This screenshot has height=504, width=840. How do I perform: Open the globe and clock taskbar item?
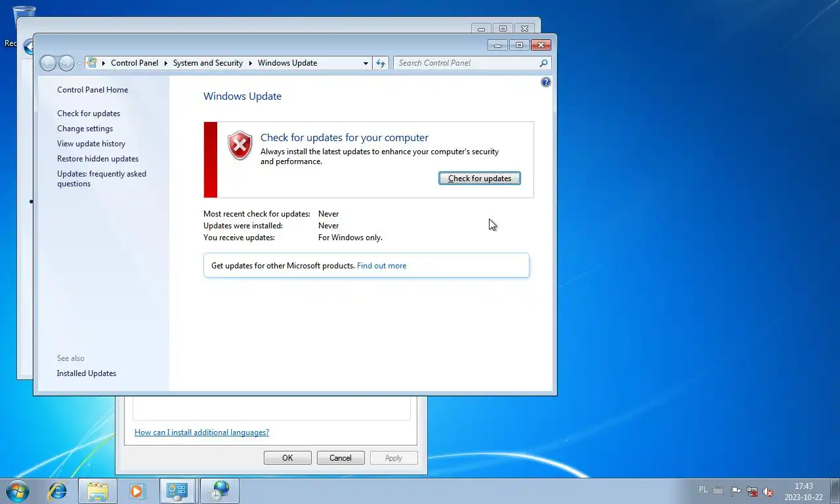click(x=219, y=491)
